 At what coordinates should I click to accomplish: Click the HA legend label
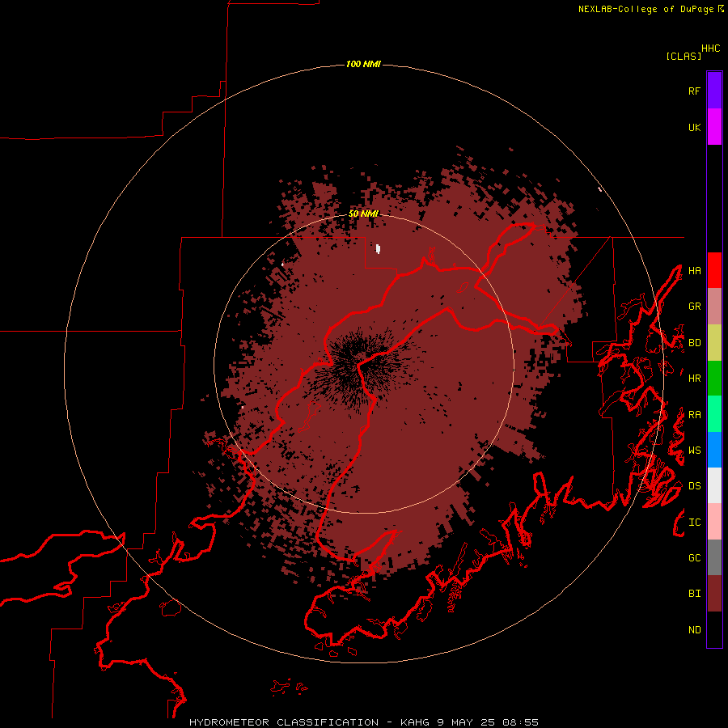tap(694, 271)
